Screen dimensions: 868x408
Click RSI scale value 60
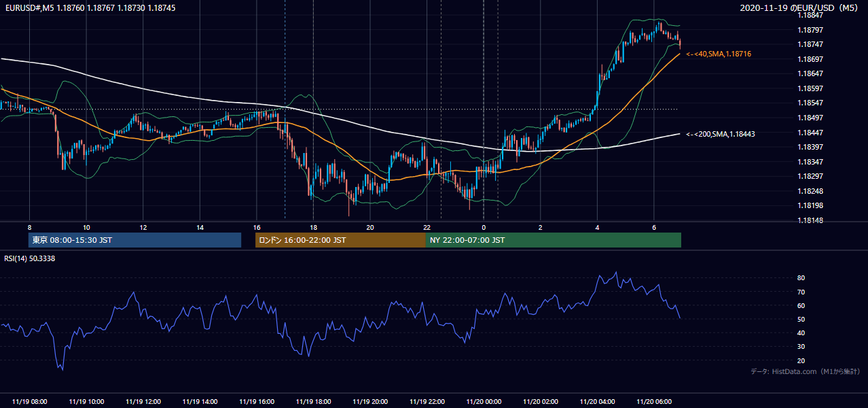(x=801, y=305)
